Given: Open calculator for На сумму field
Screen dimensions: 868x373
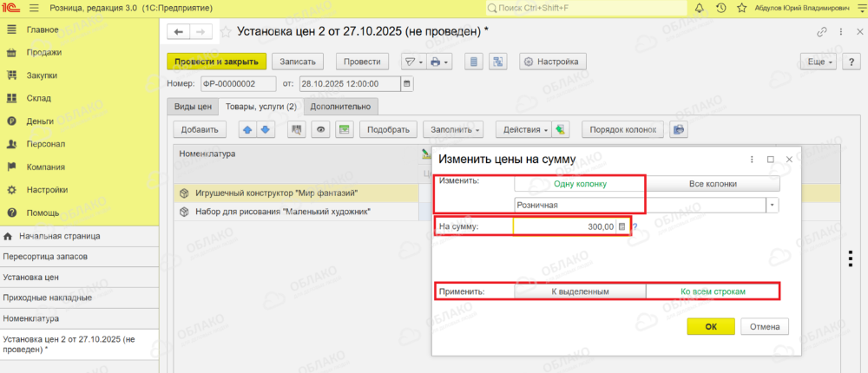Looking at the screenshot, I should point(621,226).
